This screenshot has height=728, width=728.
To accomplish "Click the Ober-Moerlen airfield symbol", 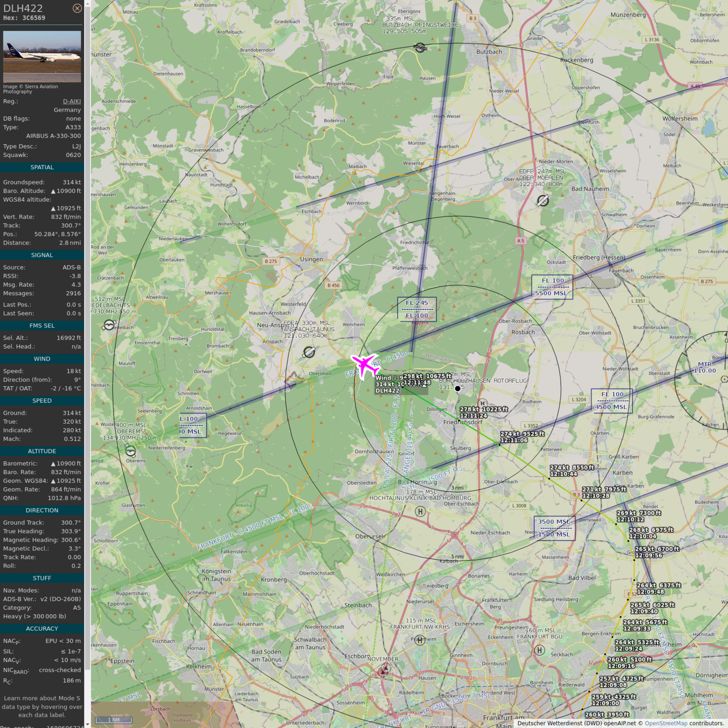I will click(543, 201).
